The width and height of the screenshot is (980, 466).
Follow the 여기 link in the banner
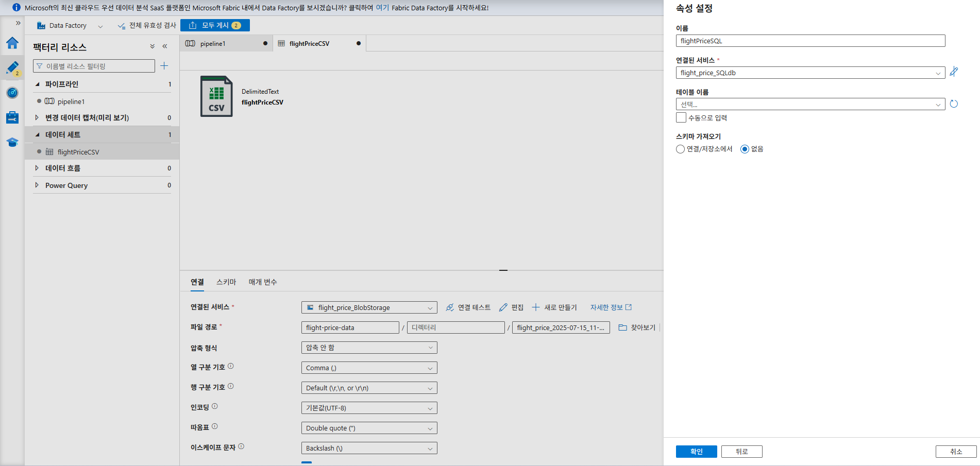(x=382, y=8)
